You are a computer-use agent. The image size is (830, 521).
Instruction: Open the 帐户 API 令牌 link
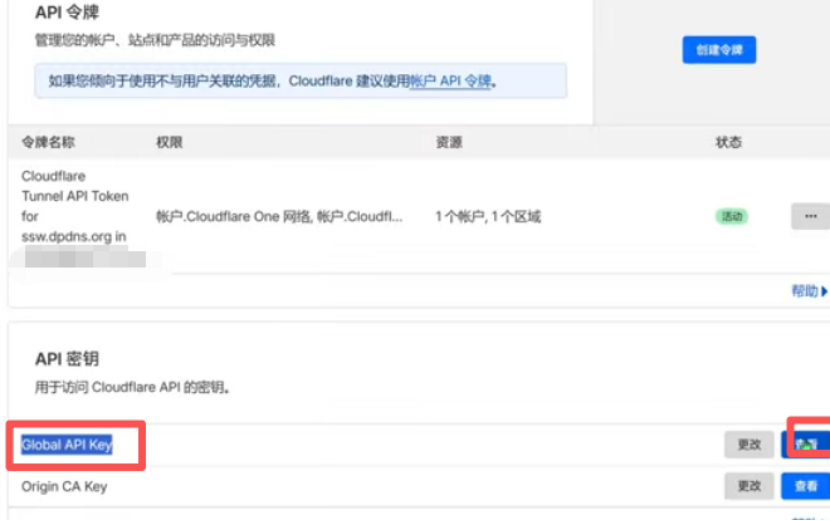(x=451, y=81)
